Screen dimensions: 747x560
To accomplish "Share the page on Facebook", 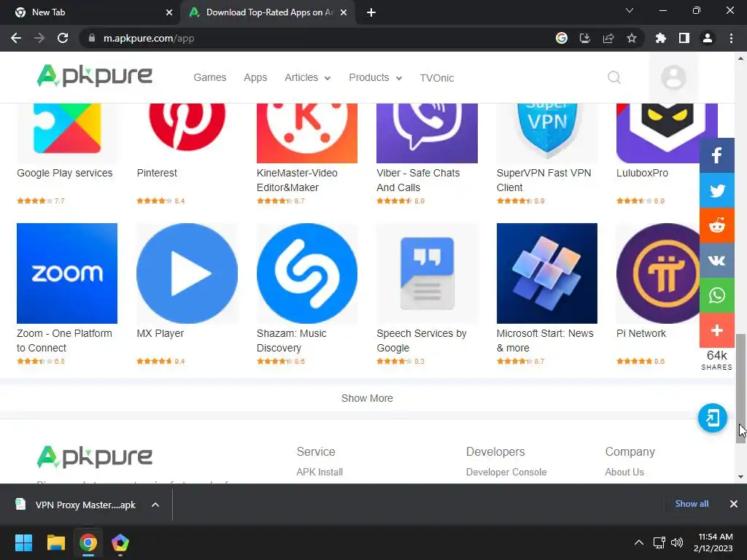I will click(716, 155).
